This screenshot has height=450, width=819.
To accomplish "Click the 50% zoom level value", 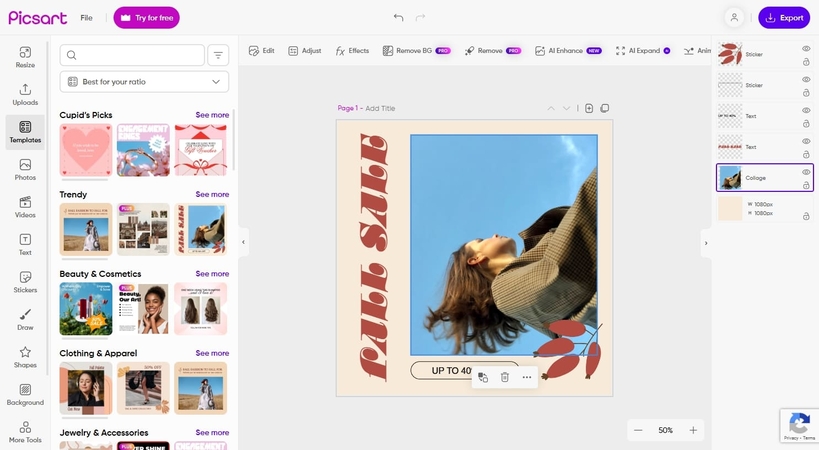I will (665, 430).
